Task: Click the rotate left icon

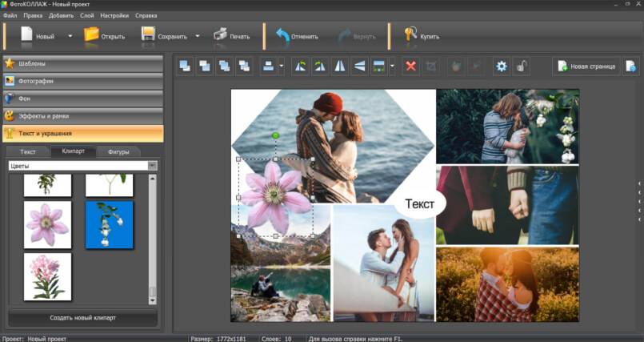Action: [x=302, y=66]
